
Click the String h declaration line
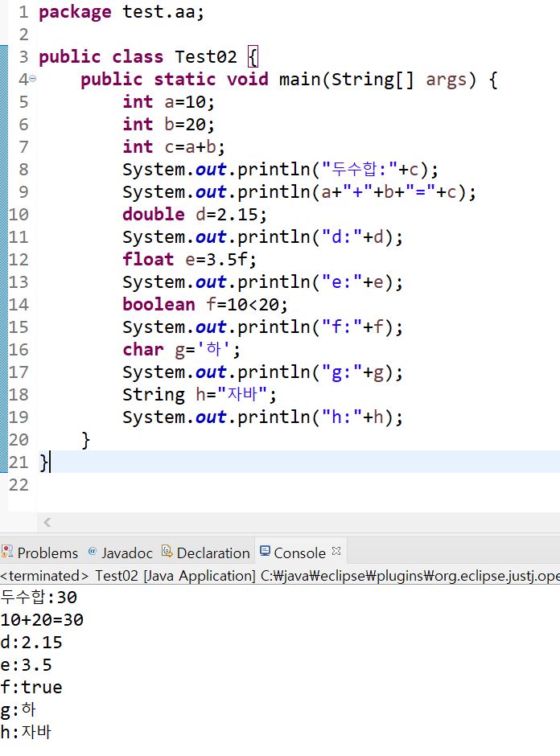(x=200, y=394)
